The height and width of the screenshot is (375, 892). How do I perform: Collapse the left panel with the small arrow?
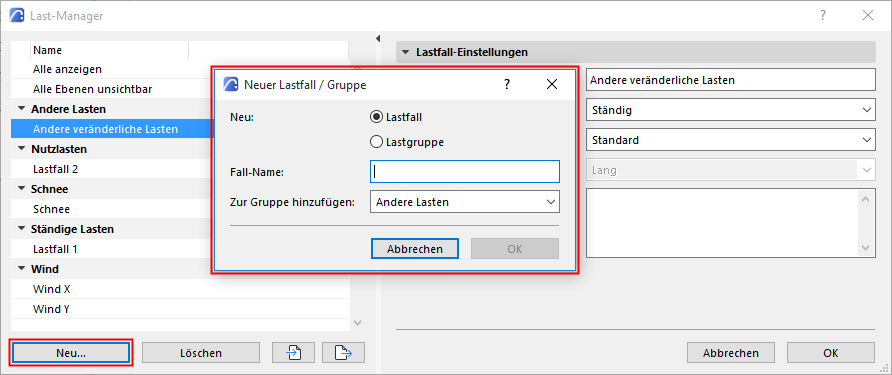click(377, 39)
